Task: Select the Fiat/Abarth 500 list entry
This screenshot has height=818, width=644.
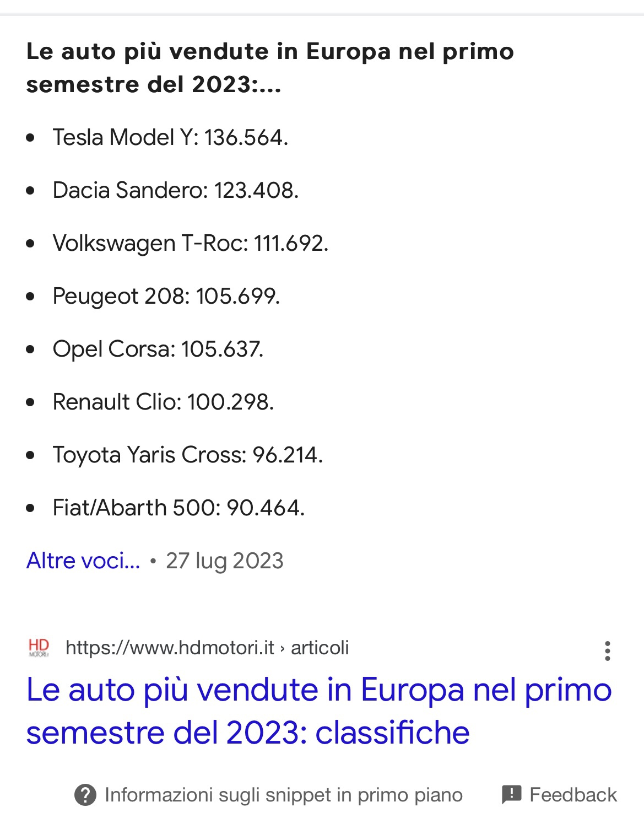Action: click(178, 508)
